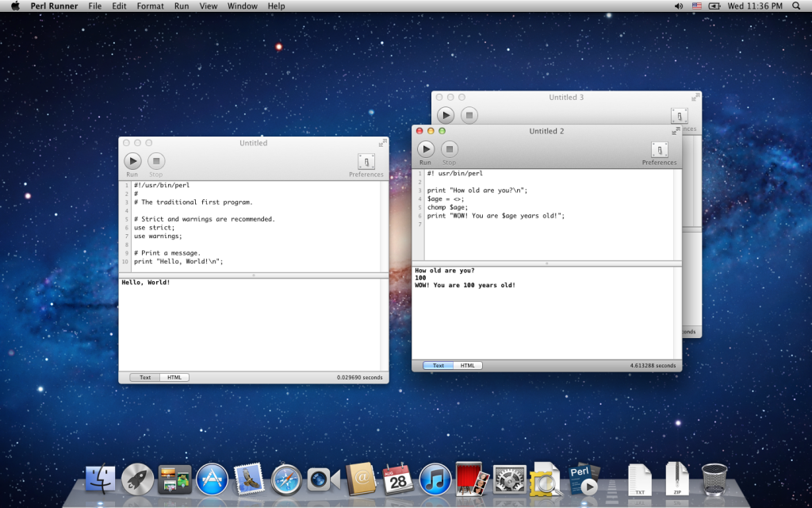This screenshot has width=812, height=508.
Task: Switch Untitled output to Text view
Action: point(145,377)
